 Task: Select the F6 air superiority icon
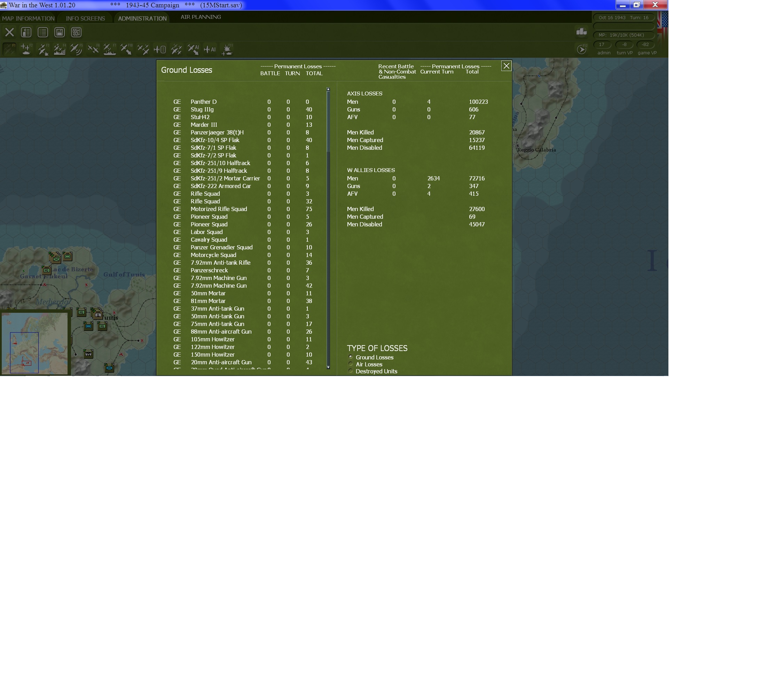(93, 49)
